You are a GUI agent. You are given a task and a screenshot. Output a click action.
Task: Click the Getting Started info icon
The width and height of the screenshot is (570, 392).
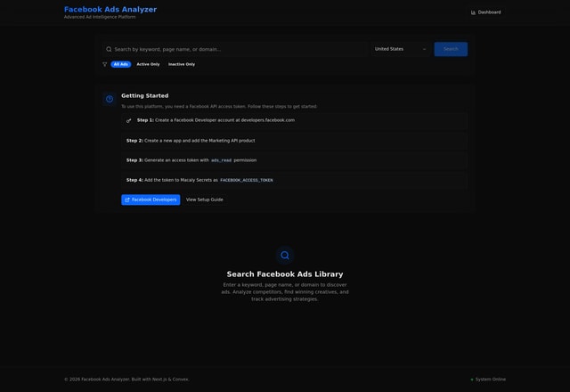(x=110, y=99)
